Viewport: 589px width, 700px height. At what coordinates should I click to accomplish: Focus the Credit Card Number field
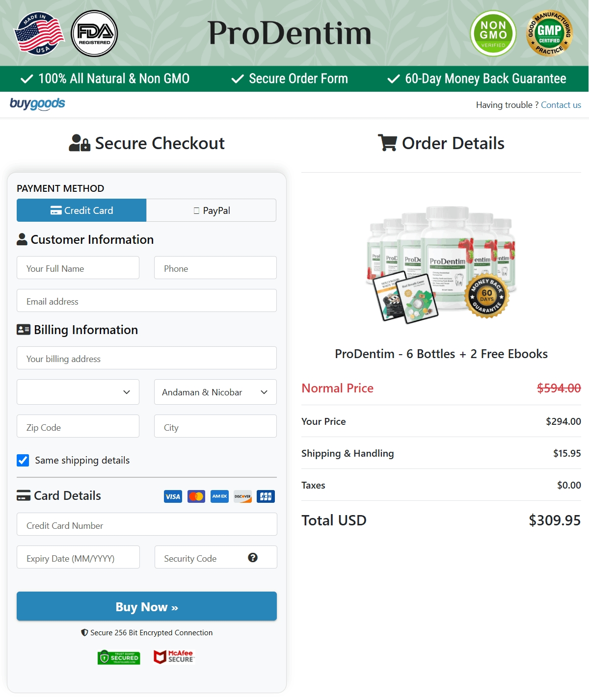click(147, 525)
